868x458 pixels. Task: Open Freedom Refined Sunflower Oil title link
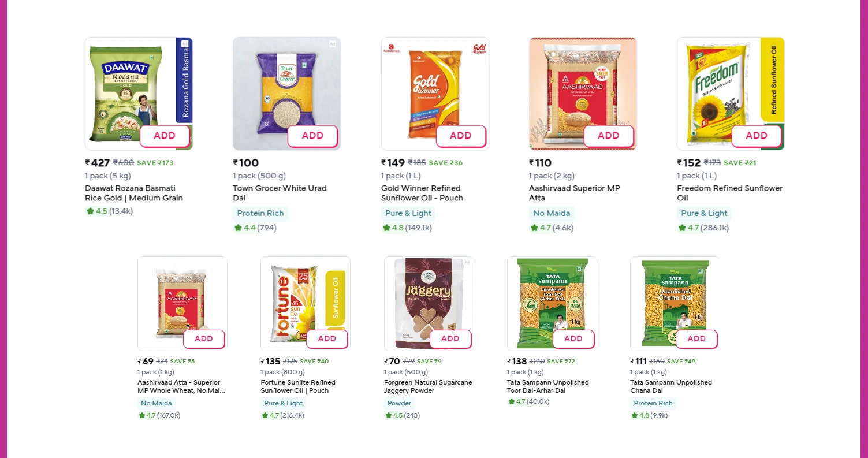pyautogui.click(x=729, y=193)
